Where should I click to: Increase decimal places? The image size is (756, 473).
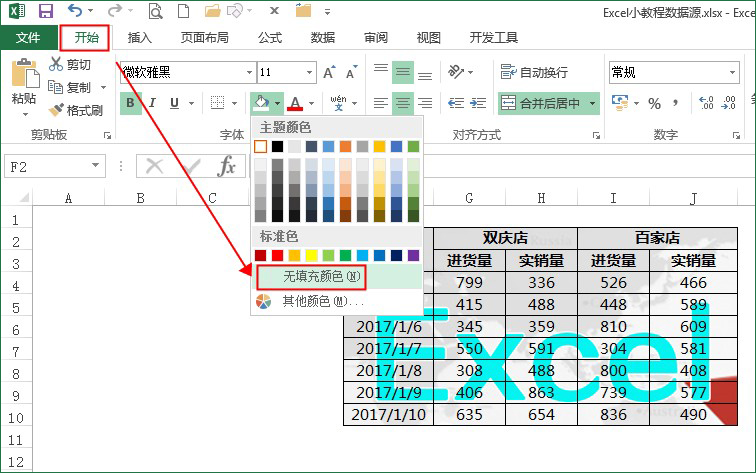click(706, 103)
